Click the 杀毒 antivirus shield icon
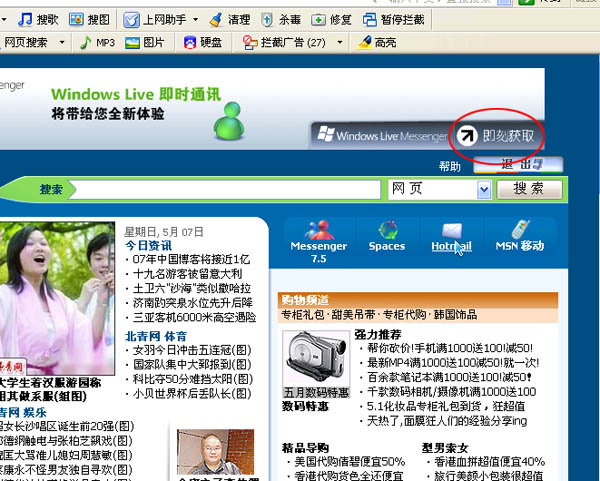This screenshot has height=481, width=600. pyautogui.click(x=267, y=20)
